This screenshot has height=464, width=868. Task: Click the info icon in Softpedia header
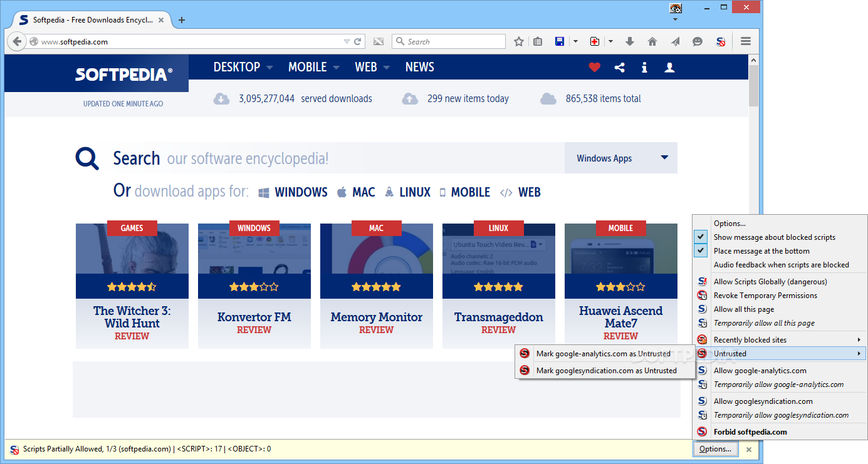[x=644, y=68]
